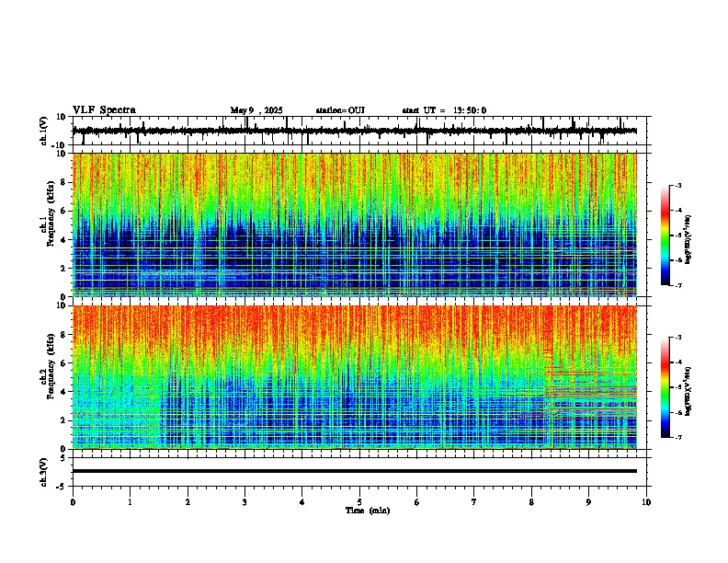
Task: Click the ch.1 spectrogram color scale bar
Action: coord(665,236)
